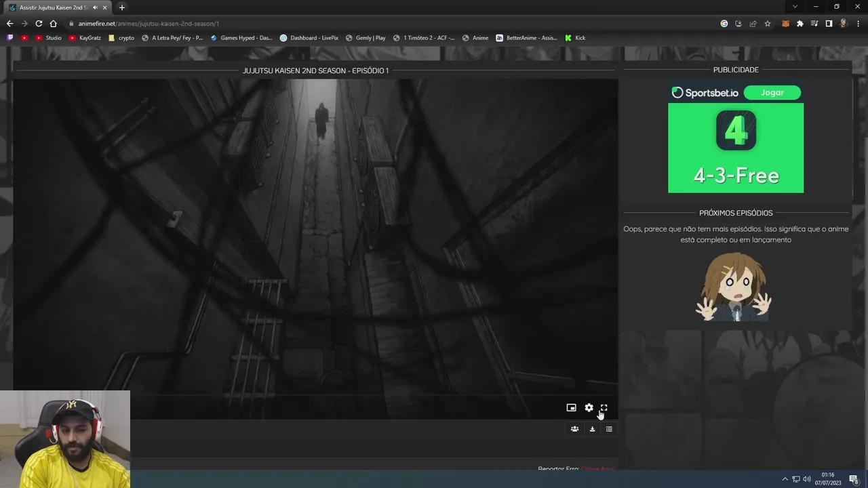868x488 pixels.
Task: Click the Reportar Erro 'Clique Aqui' link
Action: (597, 469)
